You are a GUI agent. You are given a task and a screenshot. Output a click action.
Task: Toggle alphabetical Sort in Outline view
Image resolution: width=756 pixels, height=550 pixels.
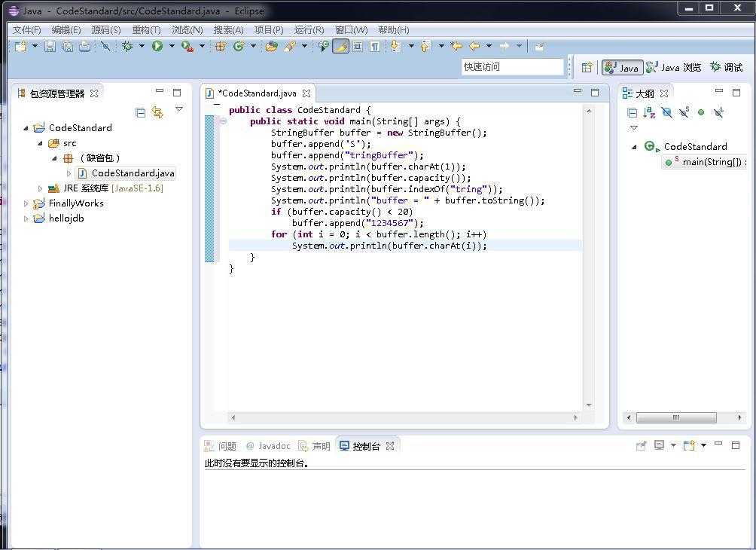pyautogui.click(x=649, y=113)
